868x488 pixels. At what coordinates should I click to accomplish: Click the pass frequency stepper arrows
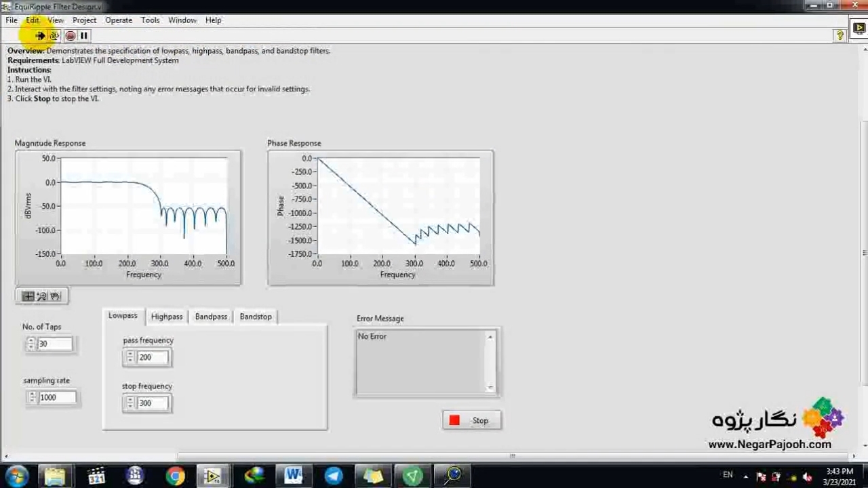click(130, 358)
